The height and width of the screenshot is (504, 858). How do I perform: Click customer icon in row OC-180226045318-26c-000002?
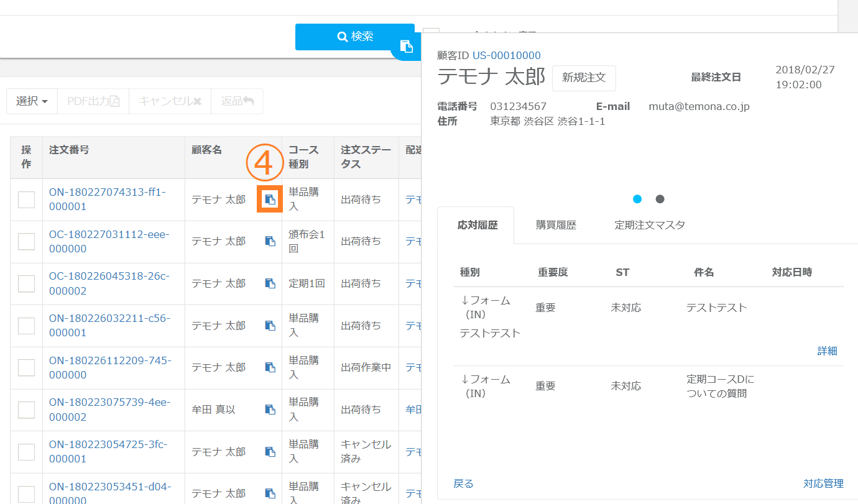[x=270, y=283]
